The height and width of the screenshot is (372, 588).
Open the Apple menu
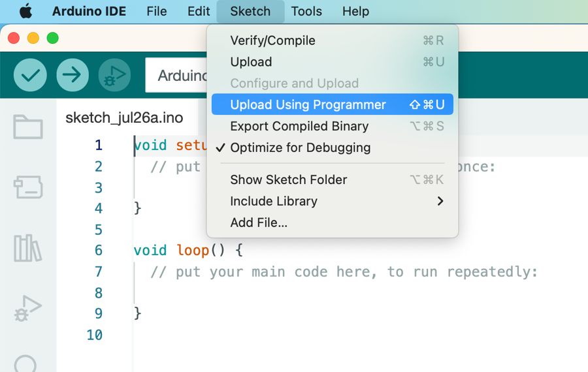click(x=25, y=12)
